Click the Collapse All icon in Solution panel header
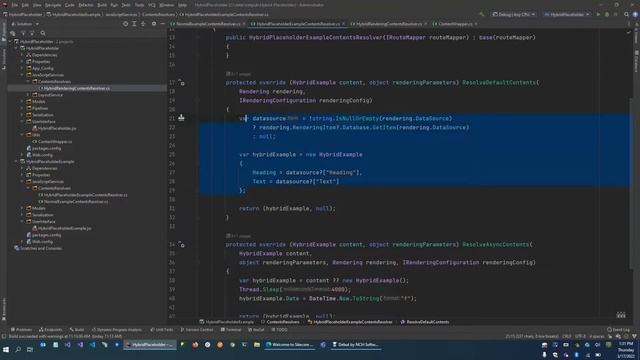640x360 pixels. pos(143,24)
